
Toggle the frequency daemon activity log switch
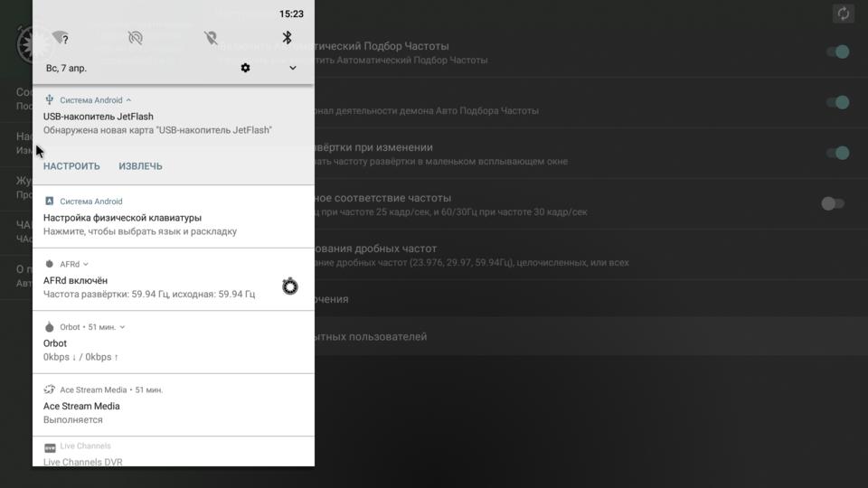click(x=836, y=103)
